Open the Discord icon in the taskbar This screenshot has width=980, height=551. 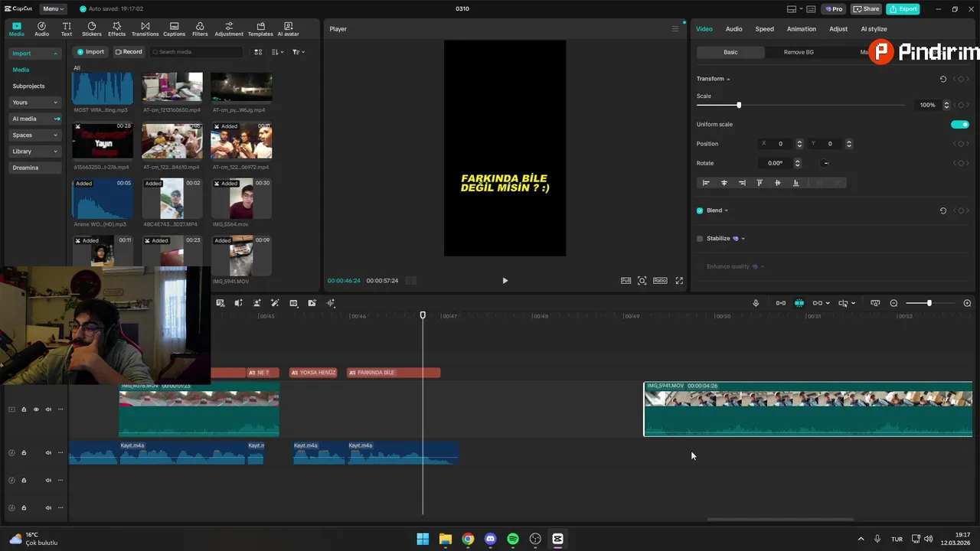pos(491,539)
